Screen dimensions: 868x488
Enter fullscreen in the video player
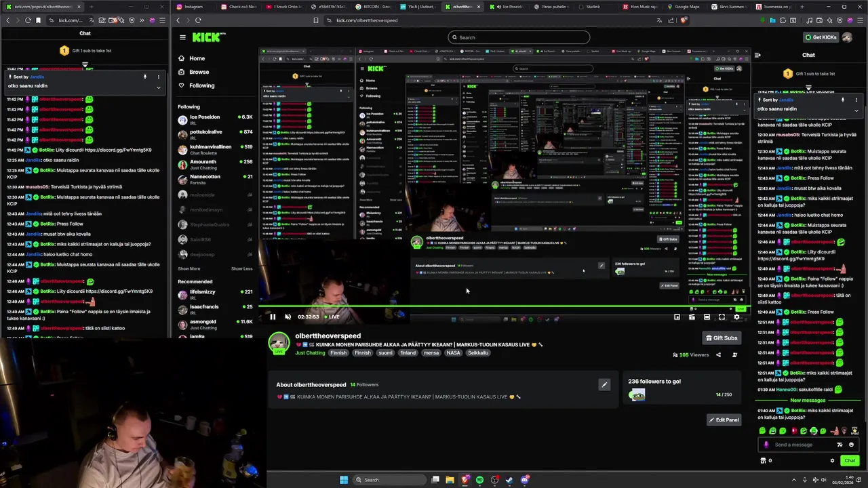[722, 317]
